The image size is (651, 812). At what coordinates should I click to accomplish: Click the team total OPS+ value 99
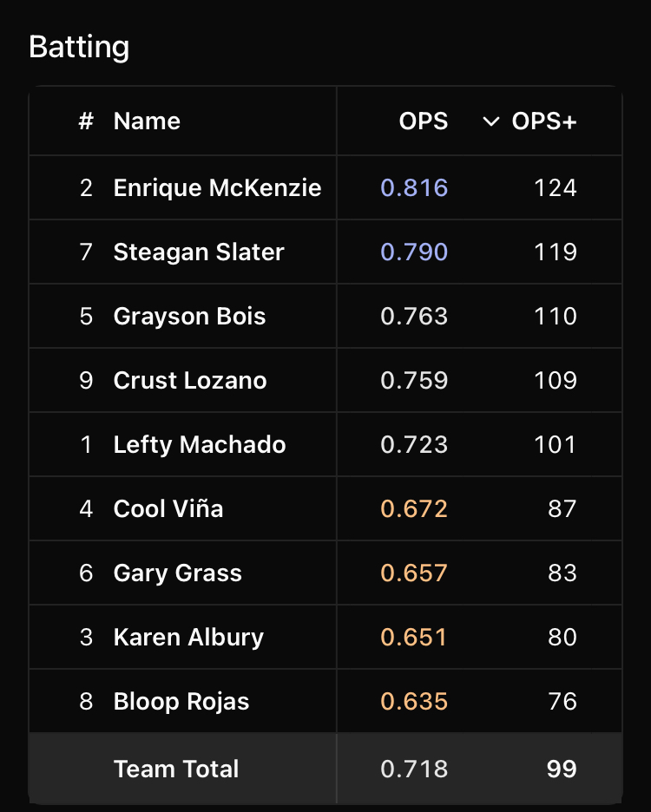click(x=562, y=769)
